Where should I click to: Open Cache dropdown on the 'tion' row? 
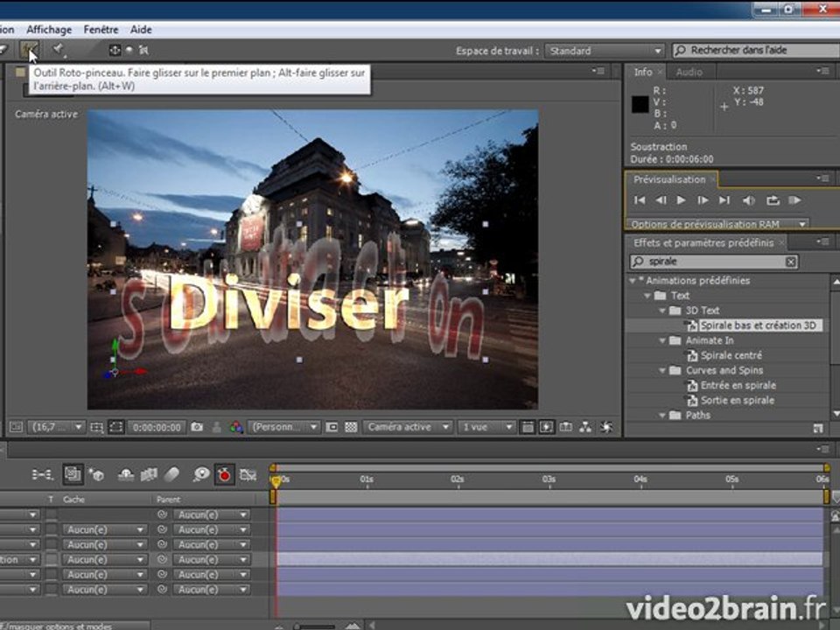point(104,559)
